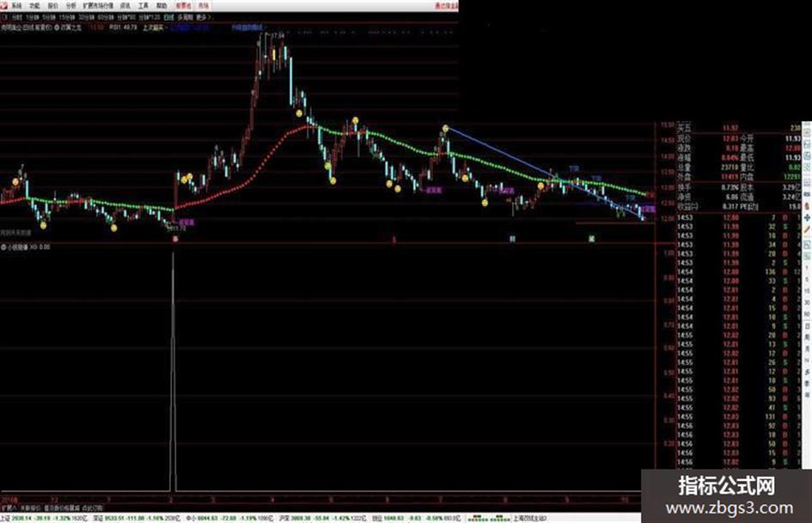Image resolution: width=812 pixels, height=523 pixels.
Task: Select the 日线 daily period tab
Action: click(168, 17)
